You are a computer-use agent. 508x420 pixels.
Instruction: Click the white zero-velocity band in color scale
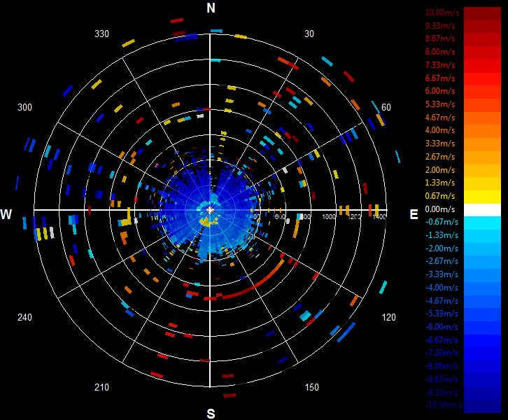(x=482, y=210)
